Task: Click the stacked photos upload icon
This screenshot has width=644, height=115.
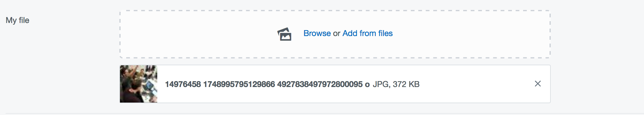Action: pyautogui.click(x=284, y=34)
